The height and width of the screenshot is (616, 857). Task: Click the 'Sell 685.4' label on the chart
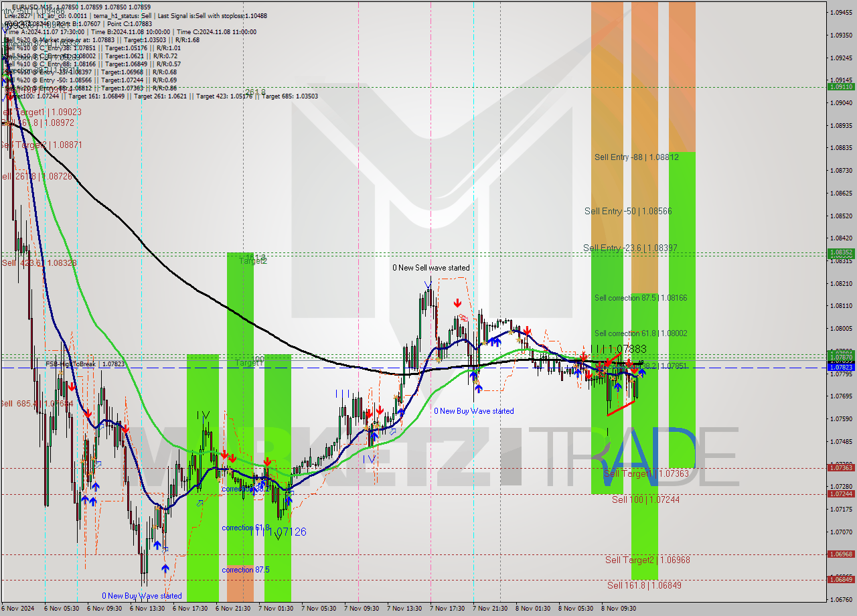coord(37,404)
